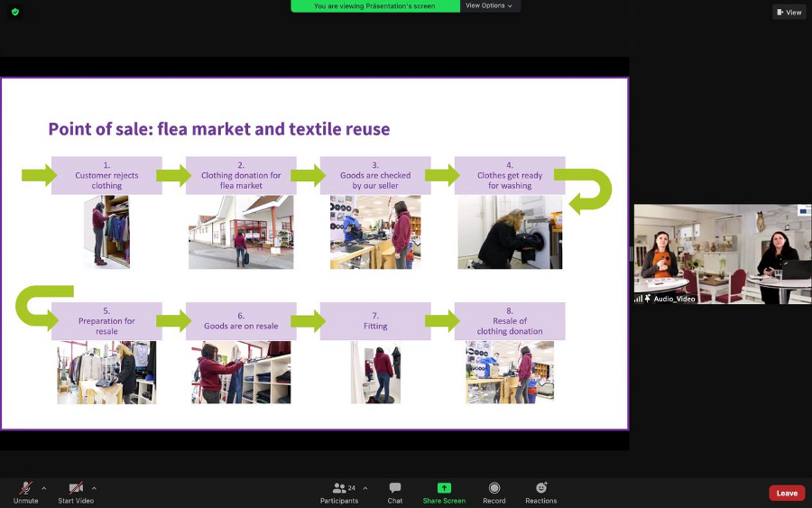Viewport: 812px width, 508px height.
Task: Click the green Share Screen icon
Action: coord(444,488)
